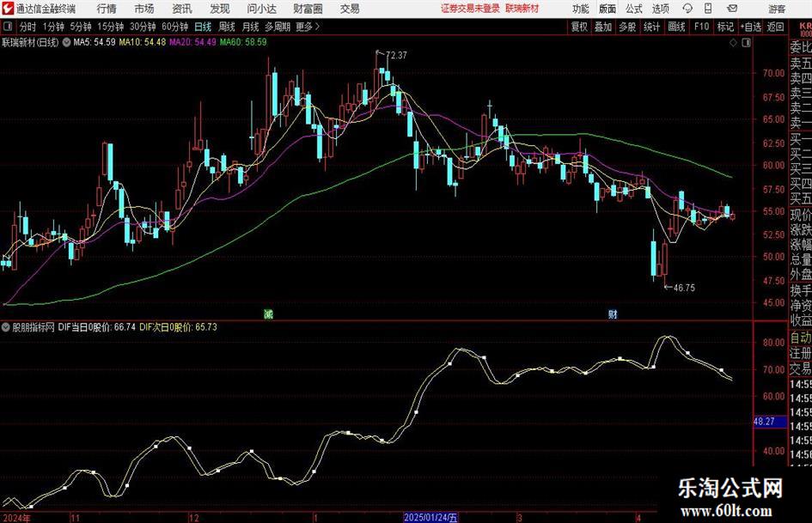
Task: Click the 通达信 logo icon
Action: click(8, 9)
